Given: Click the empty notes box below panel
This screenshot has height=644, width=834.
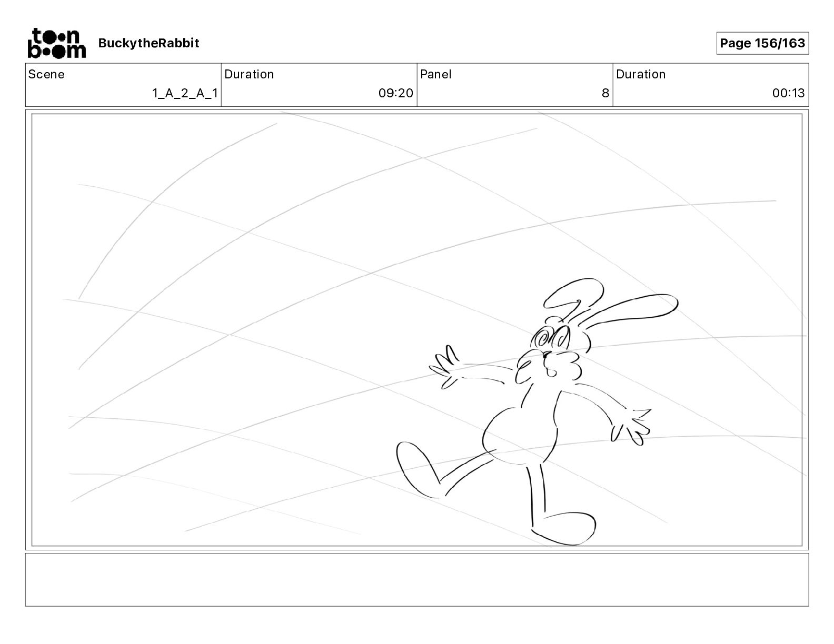Looking at the screenshot, I should 417,579.
